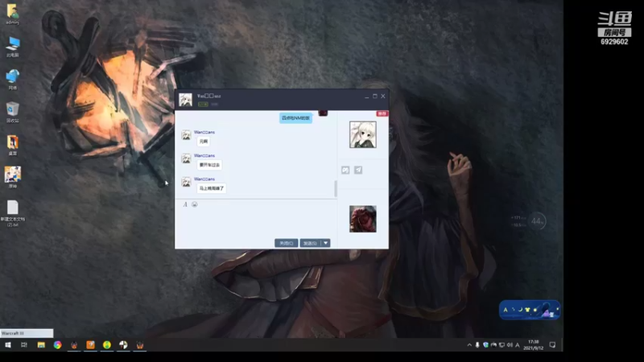Click the 44% floating performance widget
Viewport: 644px width, 362px height.
pyautogui.click(x=537, y=222)
